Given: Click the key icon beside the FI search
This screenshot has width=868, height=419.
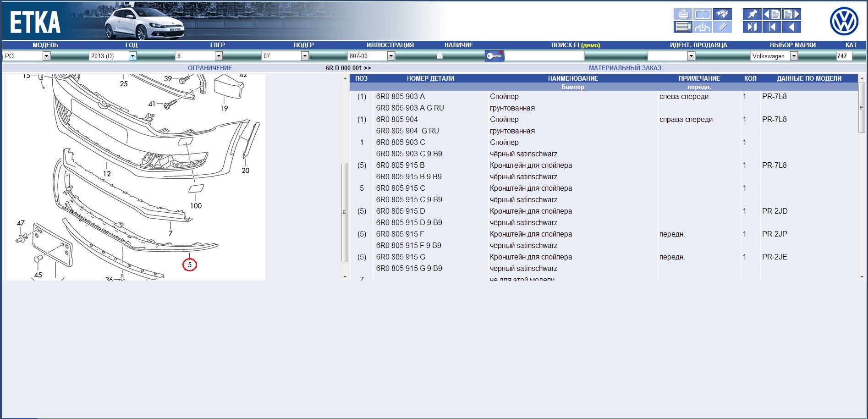Looking at the screenshot, I should click(494, 56).
